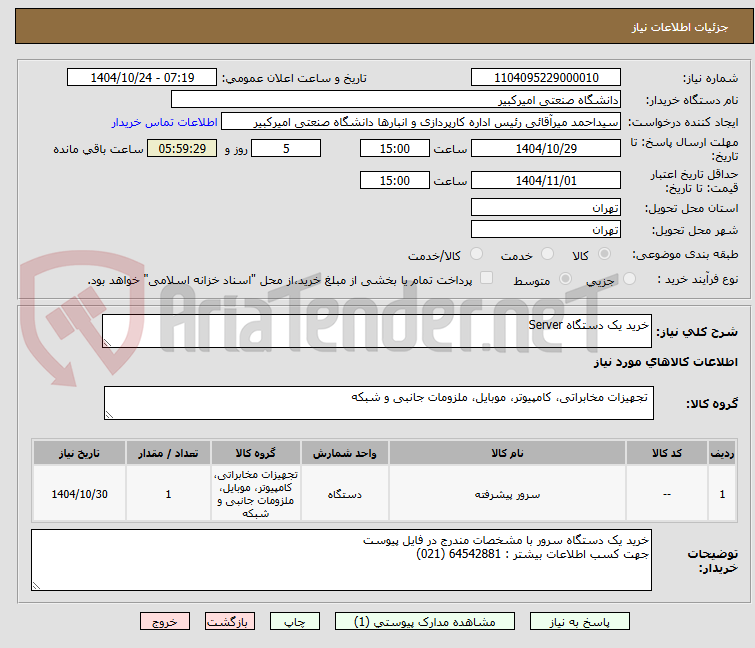Viewport: 755px width, 648px height.
Task: Click the -- item code cell
Action: tap(666, 494)
